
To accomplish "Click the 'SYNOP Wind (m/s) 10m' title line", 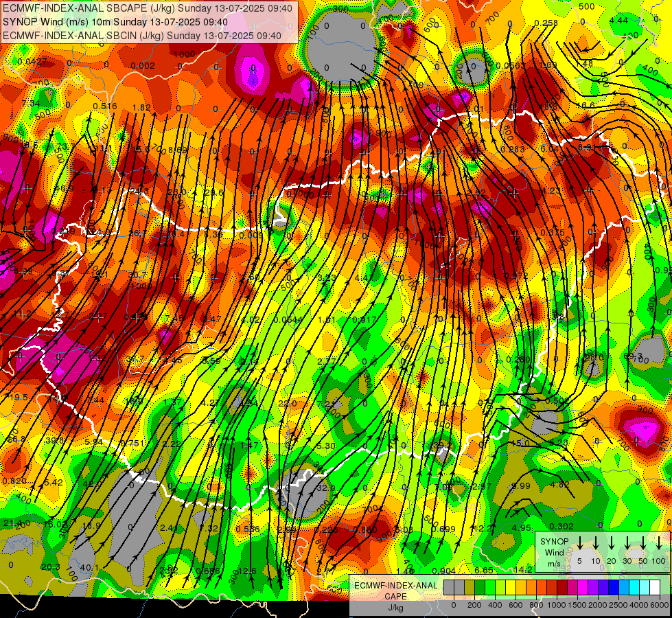I will point(115,22).
